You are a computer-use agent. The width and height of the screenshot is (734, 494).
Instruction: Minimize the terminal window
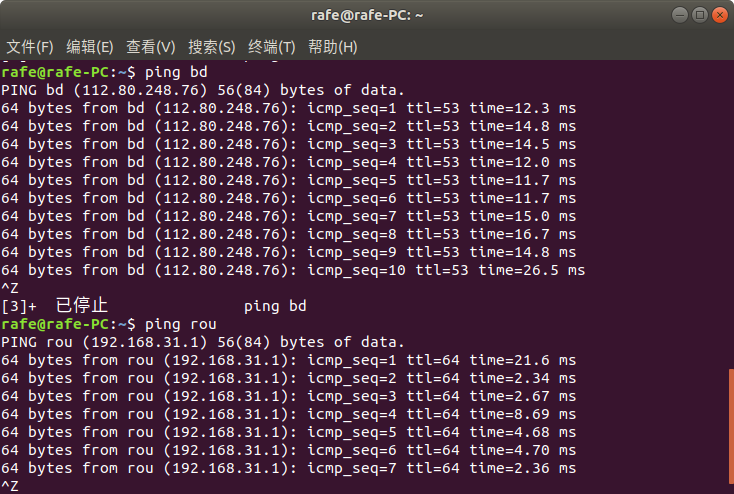pos(679,15)
